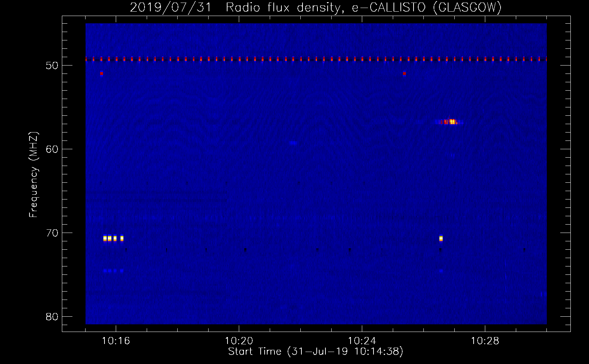Click the lone bright spot at 71 MHz near 10:26

click(441, 238)
